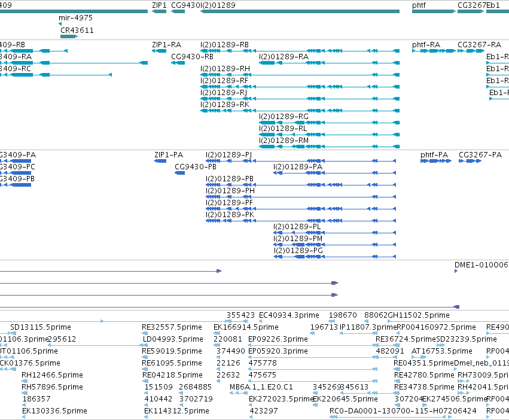
Task: Select EST RE34738.5prime label
Action: point(424,388)
